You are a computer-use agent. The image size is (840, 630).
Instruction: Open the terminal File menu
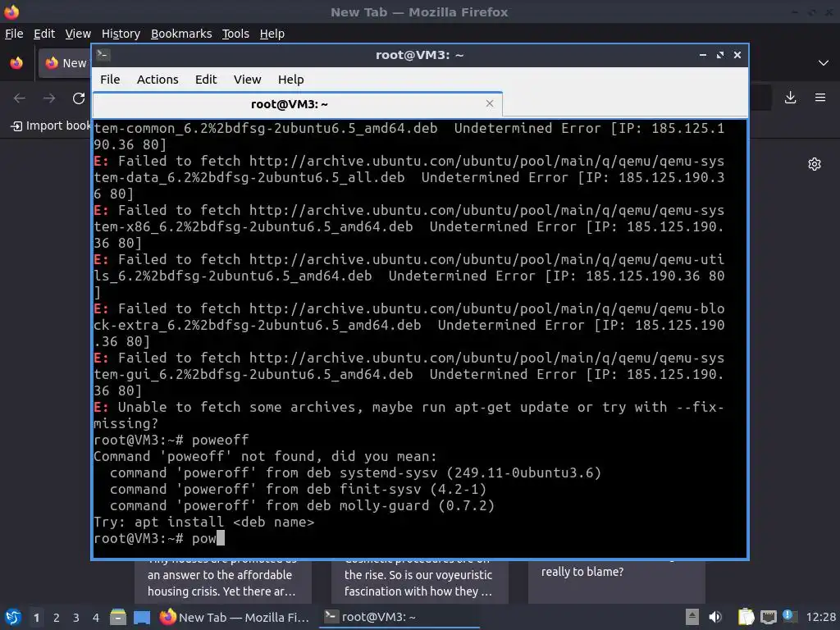tap(110, 80)
